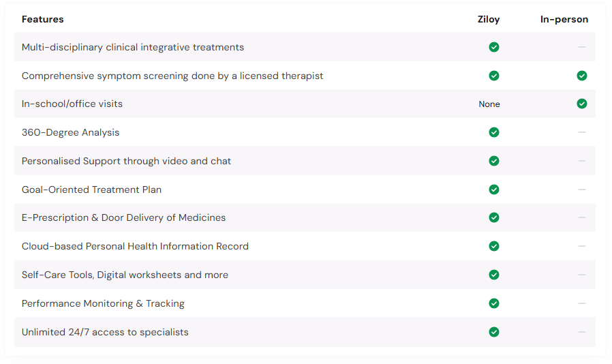Click Ziloy checkmark for Personalised Support row

494,161
